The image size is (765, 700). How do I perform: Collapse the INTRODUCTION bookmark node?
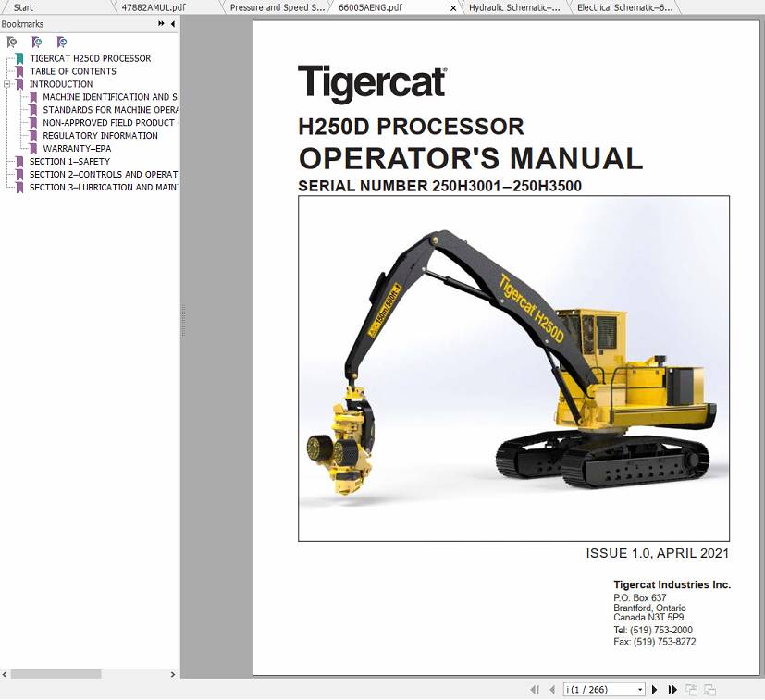tap(7, 83)
